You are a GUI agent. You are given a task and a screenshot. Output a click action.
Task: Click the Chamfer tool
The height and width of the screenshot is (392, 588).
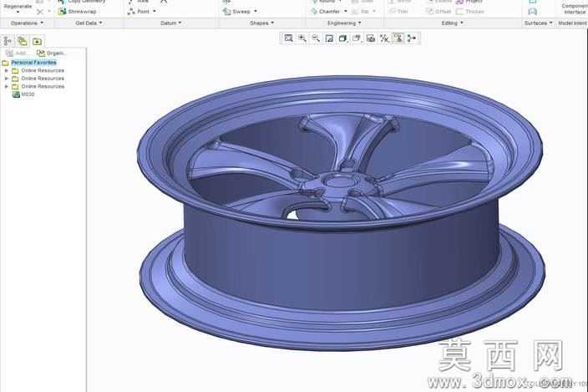(326, 12)
